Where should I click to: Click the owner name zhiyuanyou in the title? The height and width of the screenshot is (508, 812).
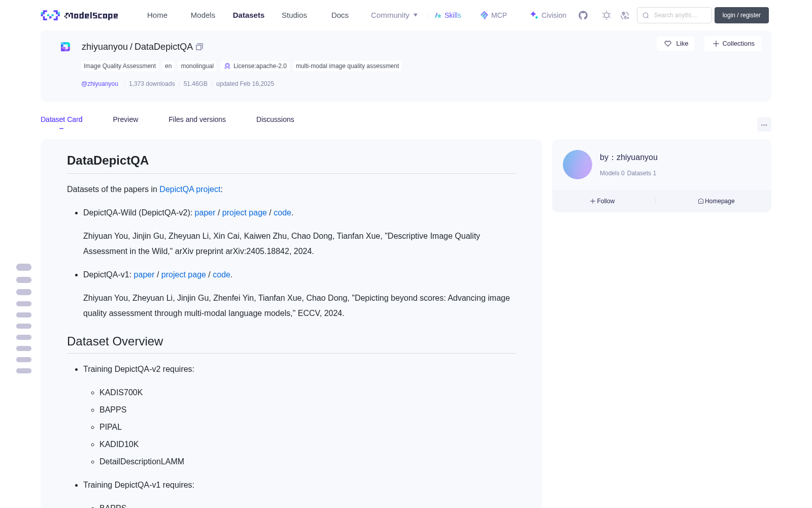[105, 47]
